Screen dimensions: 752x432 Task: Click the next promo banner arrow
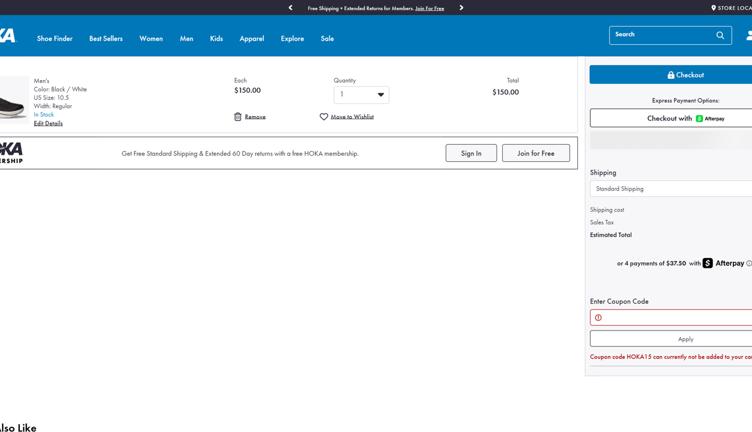(x=461, y=8)
